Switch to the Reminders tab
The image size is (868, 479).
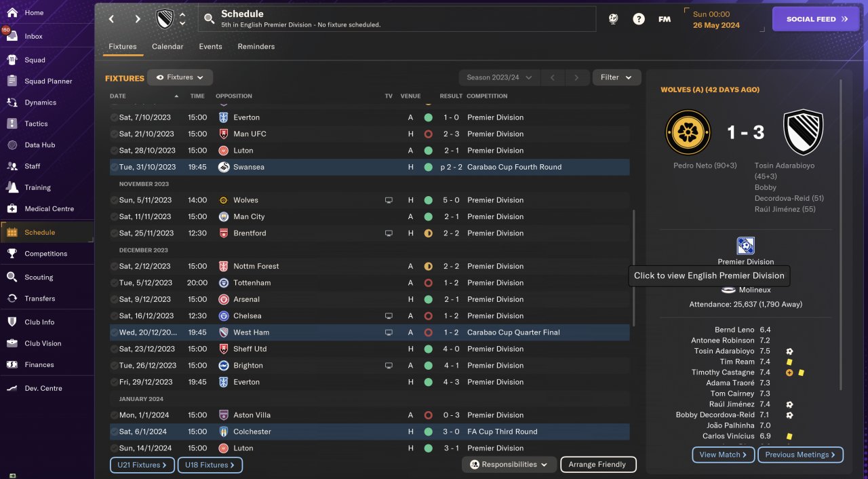[256, 47]
